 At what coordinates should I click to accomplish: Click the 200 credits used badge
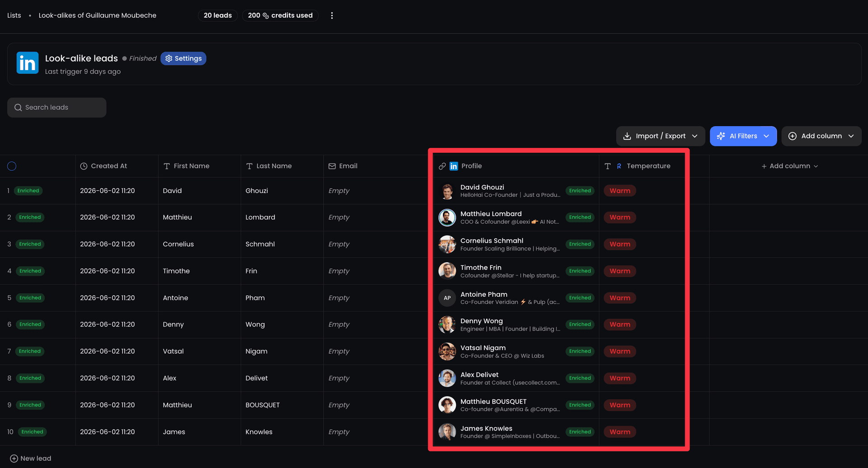coord(280,15)
